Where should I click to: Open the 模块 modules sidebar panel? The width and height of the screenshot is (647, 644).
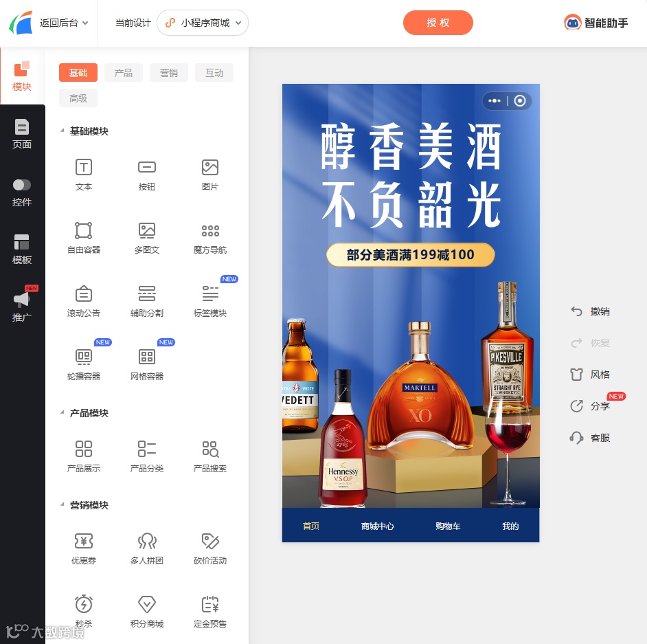tap(22, 76)
